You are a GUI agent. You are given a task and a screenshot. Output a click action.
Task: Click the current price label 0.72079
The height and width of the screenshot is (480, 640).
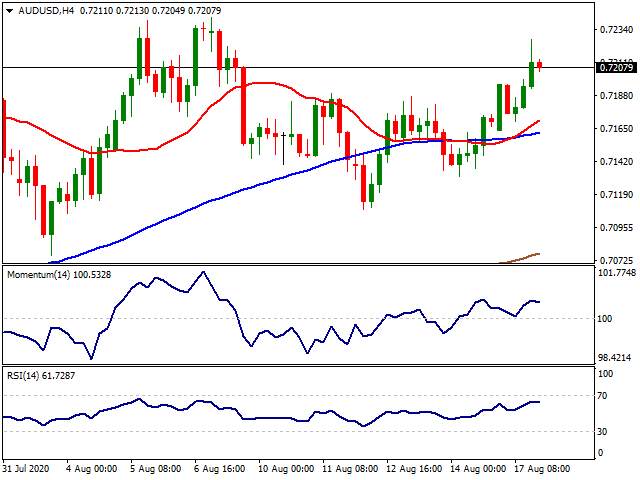click(x=617, y=67)
